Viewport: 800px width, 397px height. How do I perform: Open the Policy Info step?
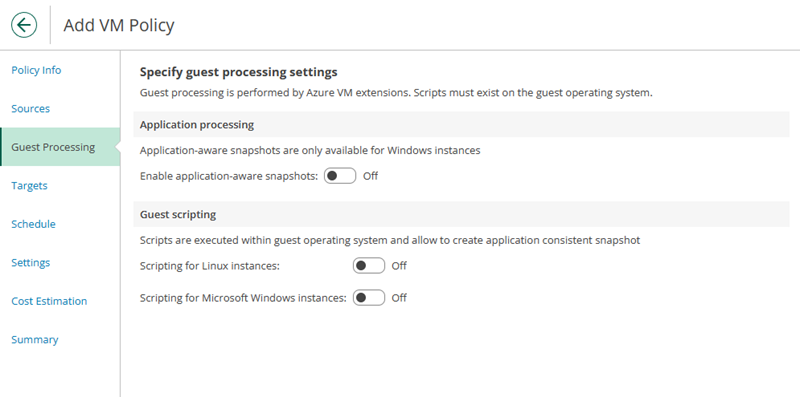click(36, 70)
